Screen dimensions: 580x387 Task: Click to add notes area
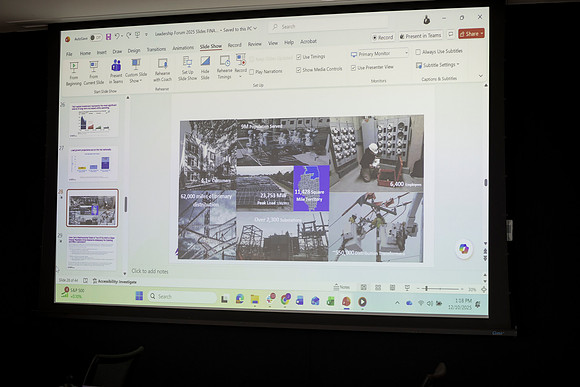(150, 271)
